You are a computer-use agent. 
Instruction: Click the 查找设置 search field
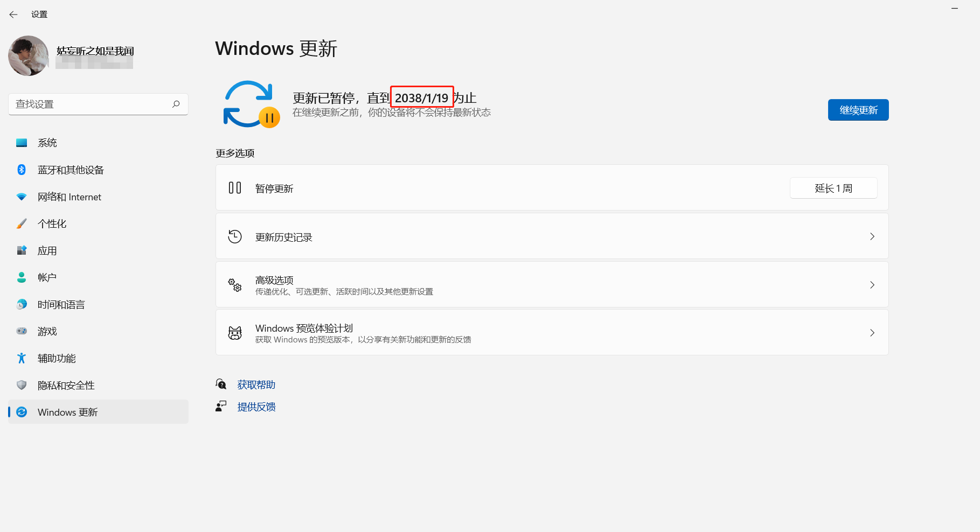(x=98, y=104)
